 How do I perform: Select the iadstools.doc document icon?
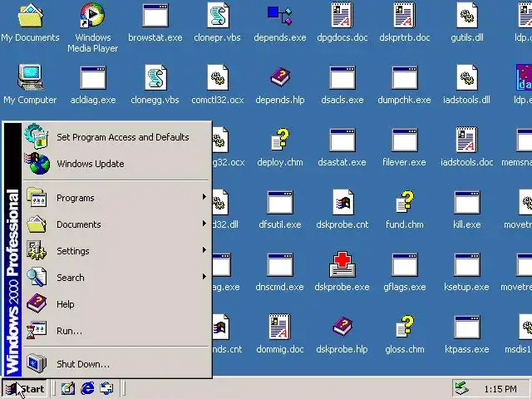point(467,140)
